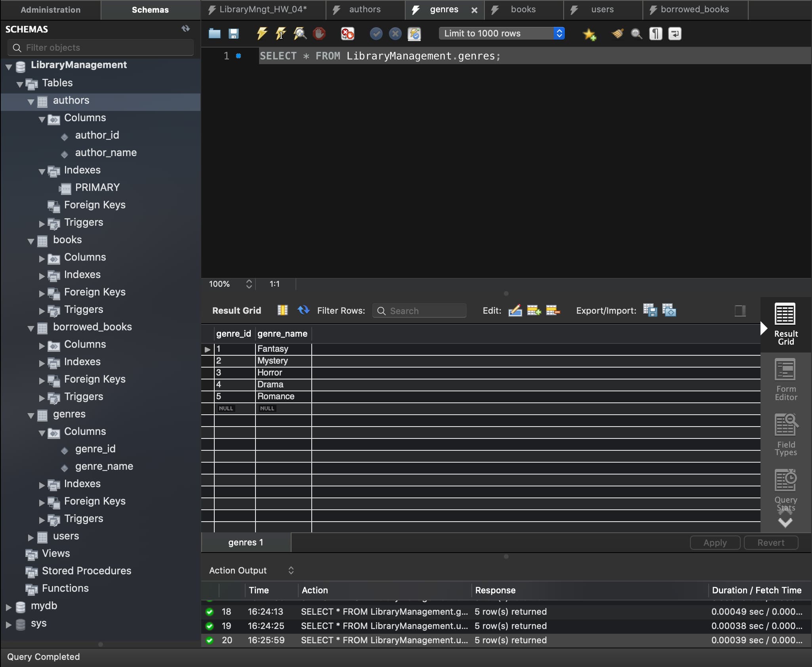812x667 pixels.
Task: Switch to the borrowed_books query tab
Action: point(694,10)
